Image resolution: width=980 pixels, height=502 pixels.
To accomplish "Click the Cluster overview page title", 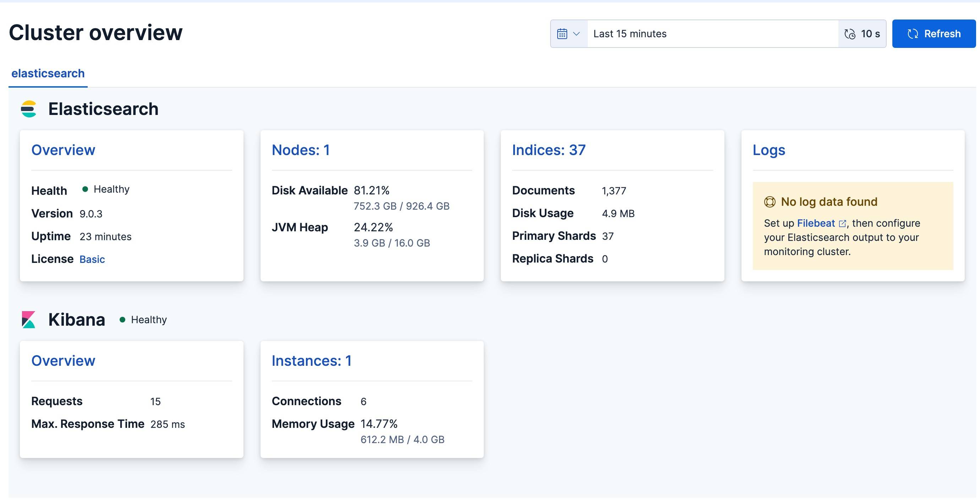I will (95, 32).
